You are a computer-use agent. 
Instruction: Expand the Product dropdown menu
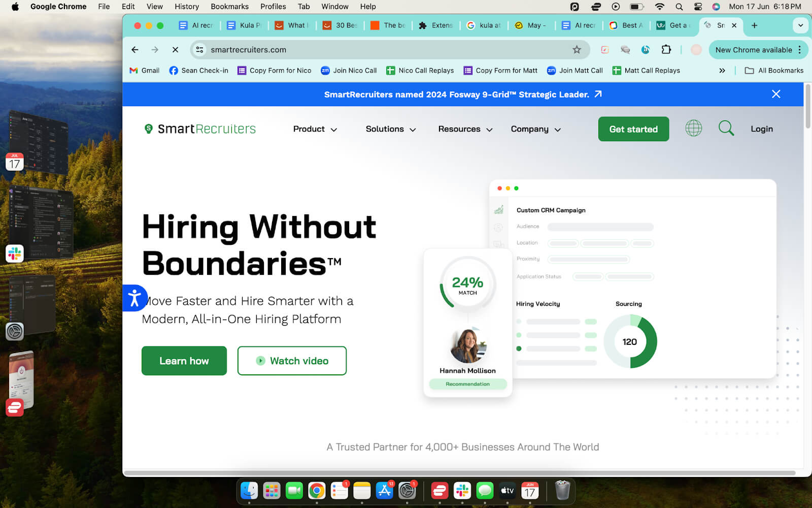[315, 129]
